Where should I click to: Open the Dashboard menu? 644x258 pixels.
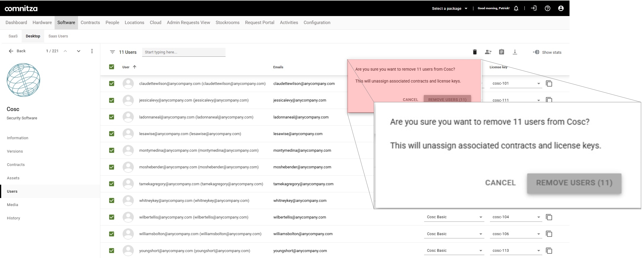(x=16, y=23)
